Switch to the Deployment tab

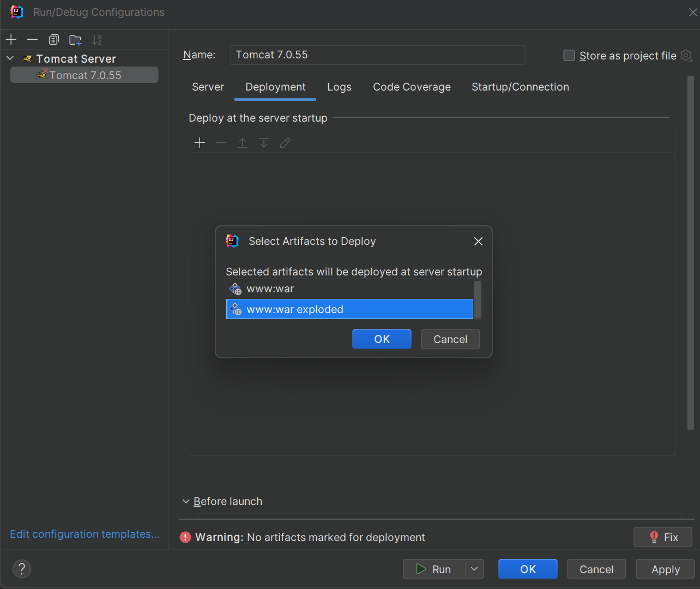(275, 87)
